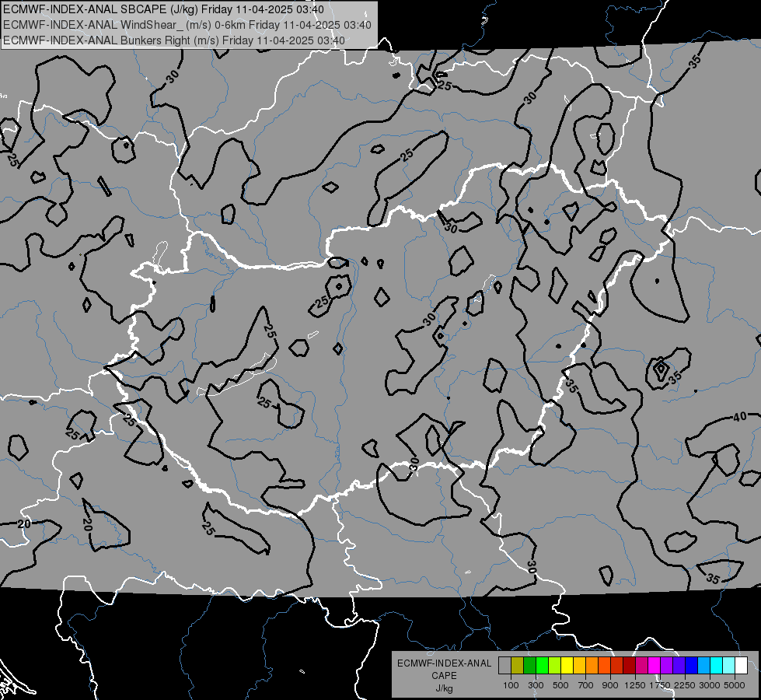This screenshot has height=700, width=761.
Task: Click the 300 legend value
Action: pos(536,685)
